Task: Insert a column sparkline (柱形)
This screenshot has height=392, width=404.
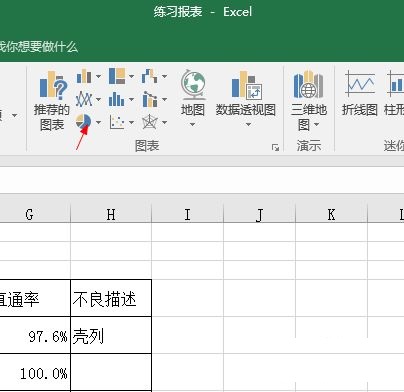Action: (x=394, y=93)
